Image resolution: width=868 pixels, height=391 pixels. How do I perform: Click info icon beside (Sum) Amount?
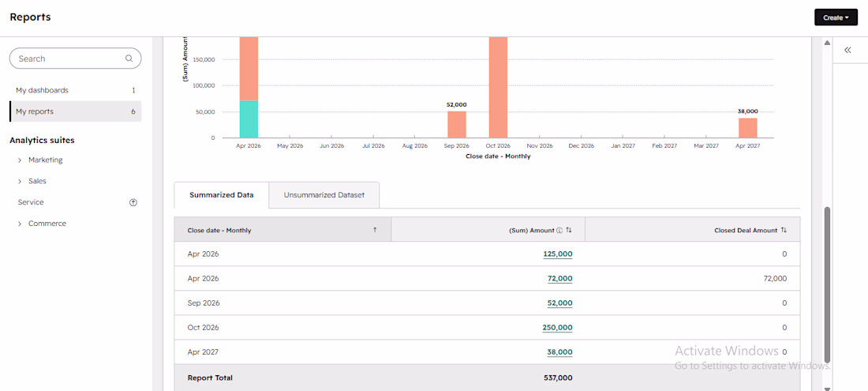point(559,231)
